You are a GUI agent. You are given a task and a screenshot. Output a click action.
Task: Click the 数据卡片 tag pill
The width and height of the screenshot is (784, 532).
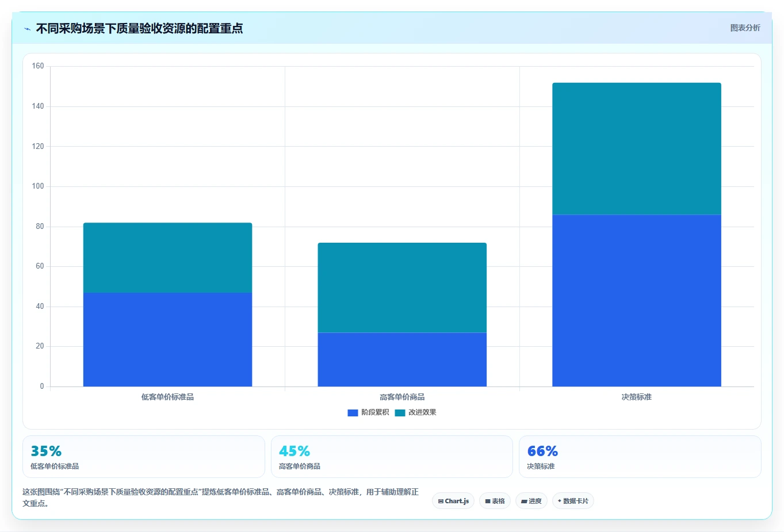click(573, 501)
